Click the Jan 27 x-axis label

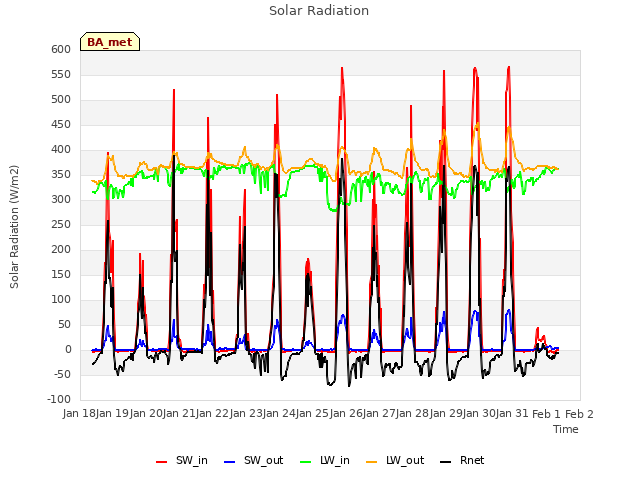[x=379, y=414]
